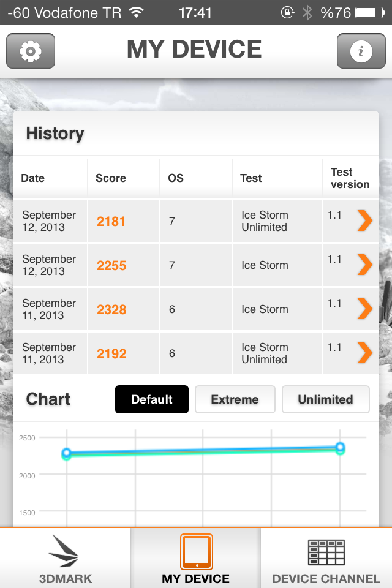392x588 pixels.
Task: Switch chart to Extreme
Action: pyautogui.click(x=235, y=399)
